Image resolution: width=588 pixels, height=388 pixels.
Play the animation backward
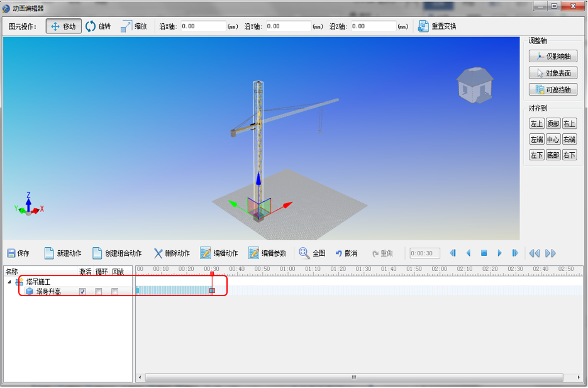click(469, 253)
